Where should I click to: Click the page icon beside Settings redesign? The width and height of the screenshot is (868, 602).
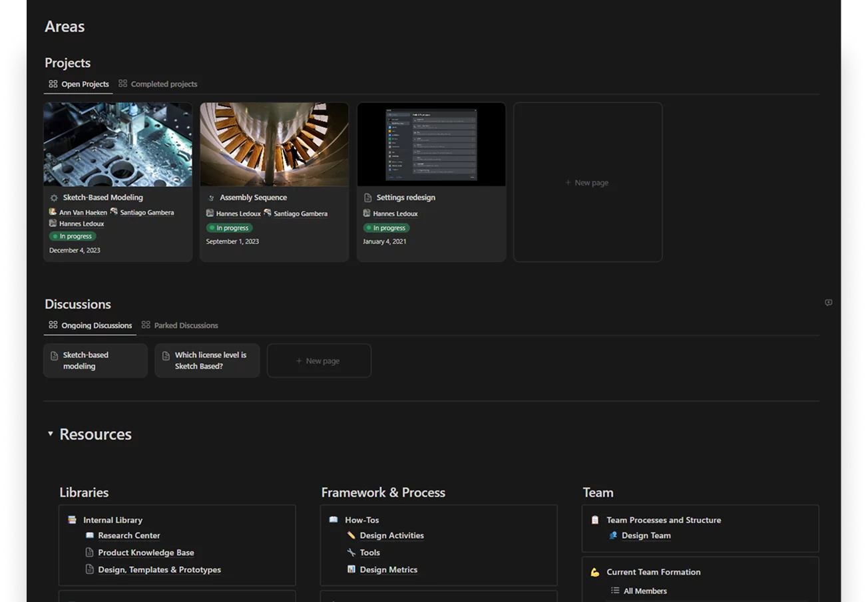tap(367, 198)
